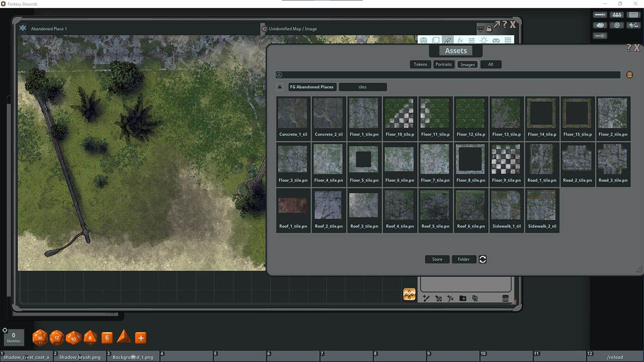Switch to the Tokens asset tab

click(421, 64)
